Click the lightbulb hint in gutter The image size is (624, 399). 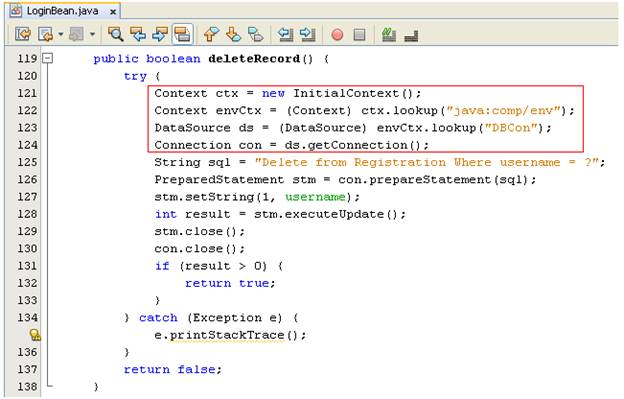35,335
